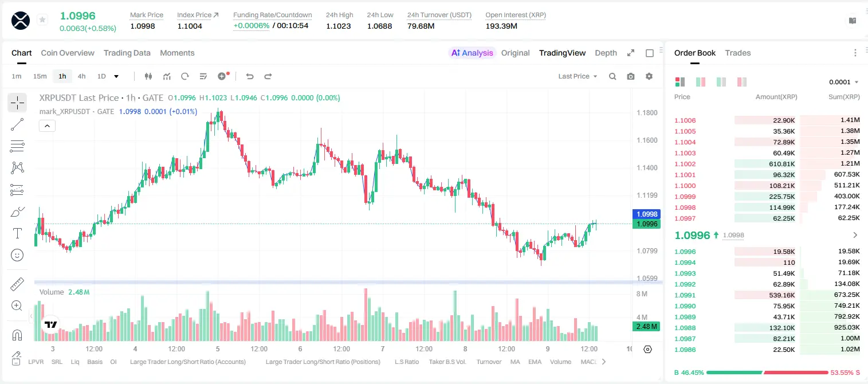Screen dimensions: 868x384
Task: Open the Last Price type dropdown
Action: coord(578,76)
